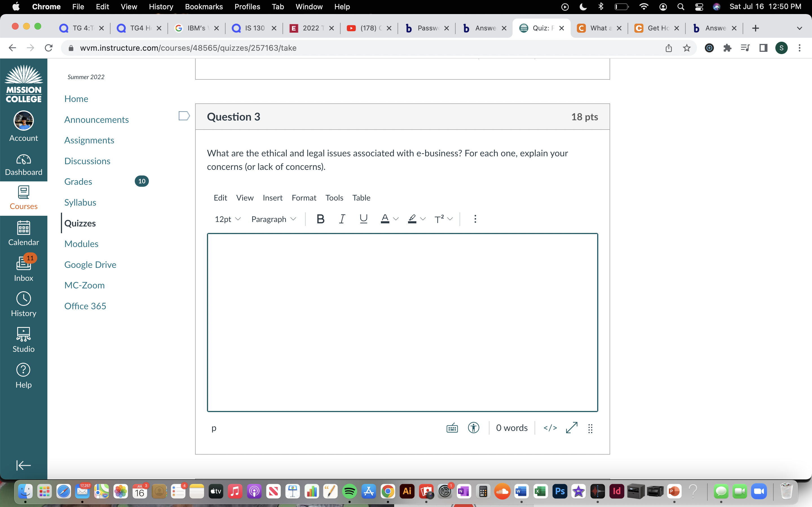Open the More options kebab in the toolbar

click(x=475, y=219)
